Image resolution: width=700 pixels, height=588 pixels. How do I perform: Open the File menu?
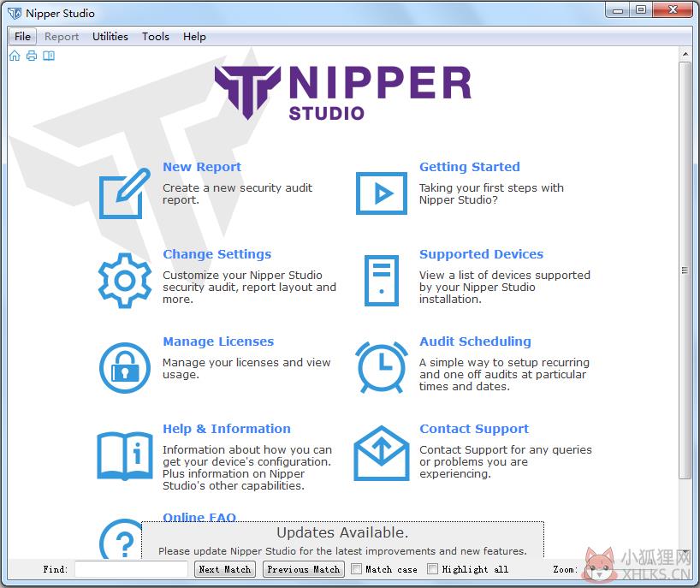click(22, 37)
